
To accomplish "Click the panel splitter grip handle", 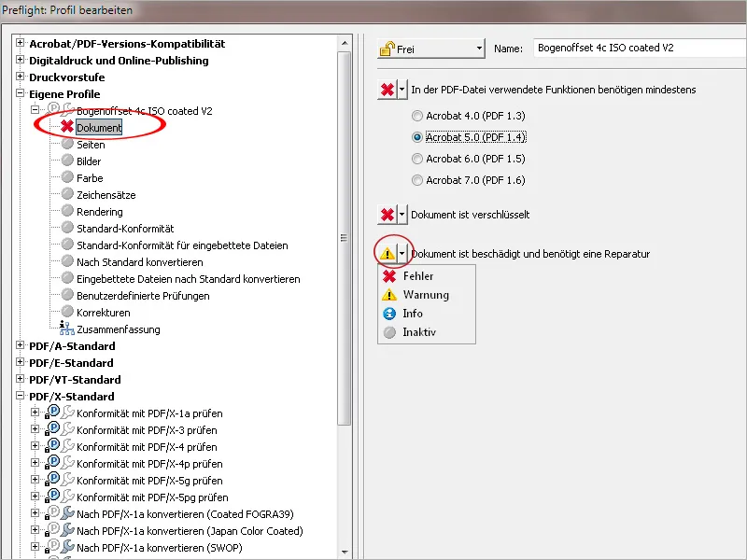I will (344, 238).
